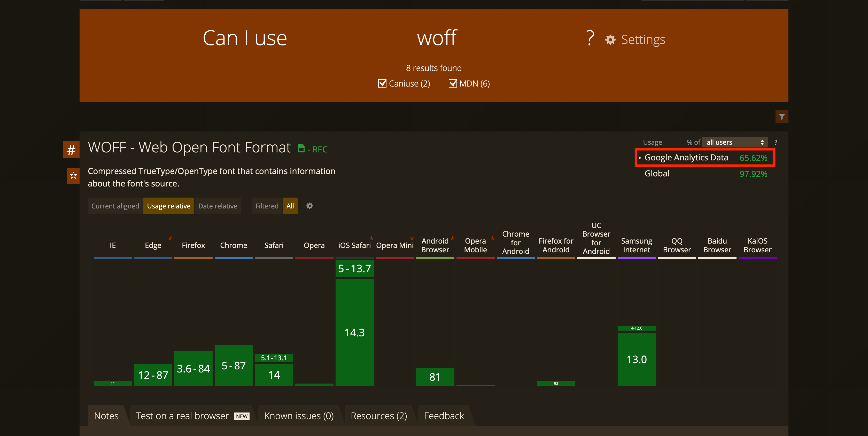Click the Settings gear icon in header
Screen dimensions: 868x436
(x=610, y=40)
